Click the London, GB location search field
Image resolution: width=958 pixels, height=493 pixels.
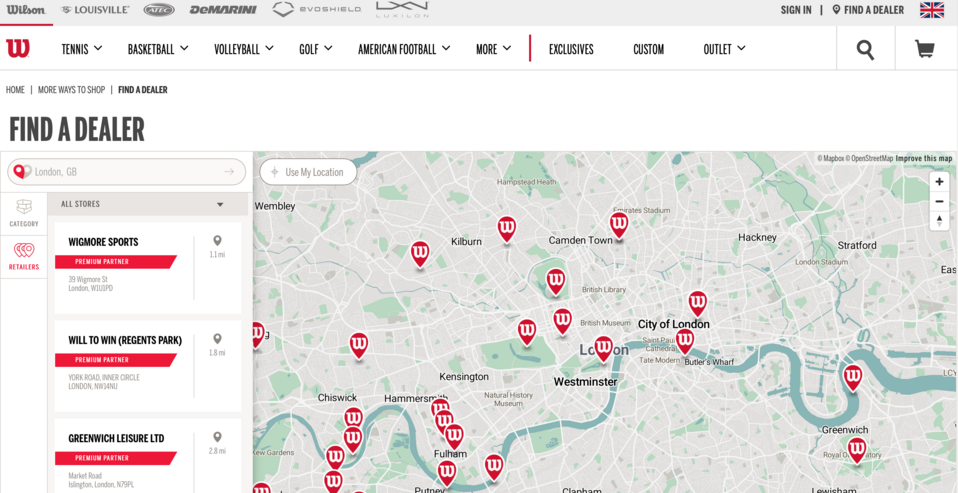pos(126,172)
